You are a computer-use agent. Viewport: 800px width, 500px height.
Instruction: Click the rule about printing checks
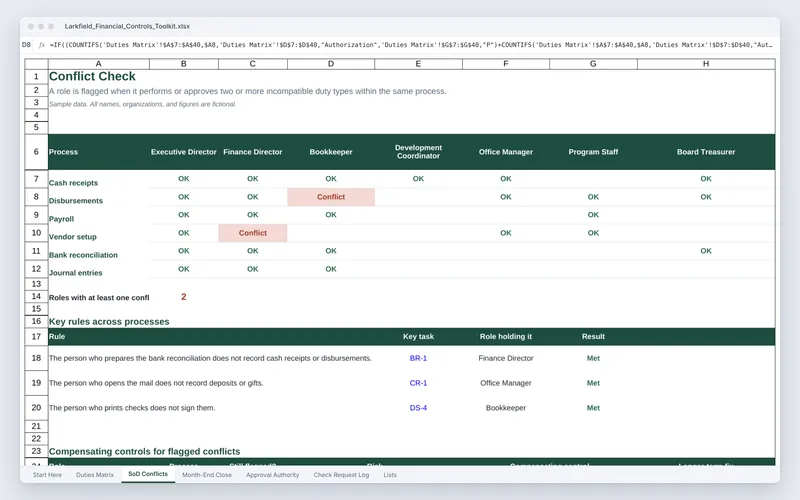tap(132, 408)
